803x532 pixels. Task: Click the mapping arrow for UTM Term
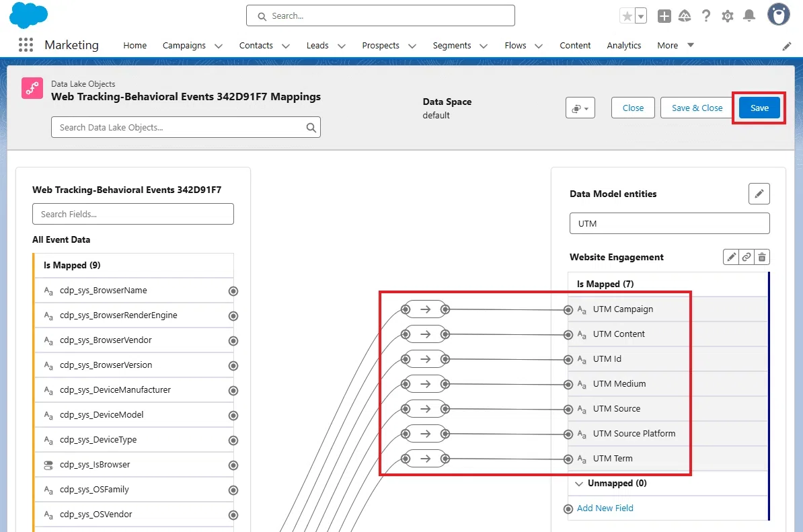tap(426, 458)
